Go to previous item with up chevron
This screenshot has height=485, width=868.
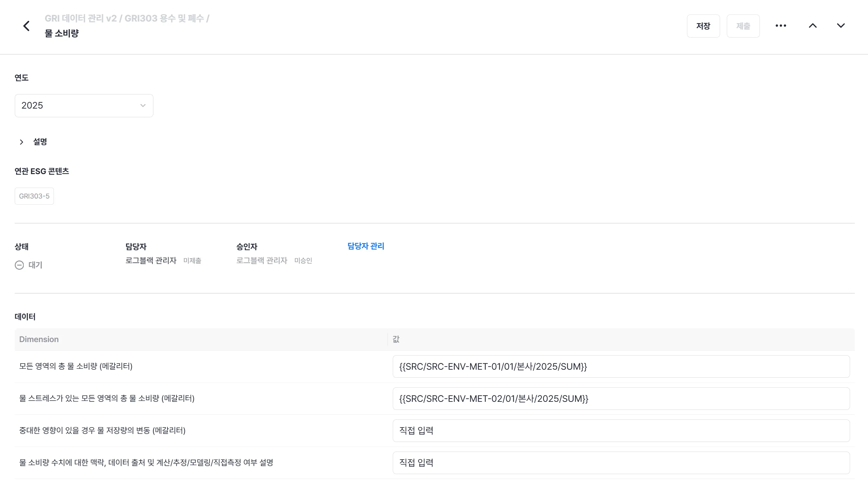point(812,26)
